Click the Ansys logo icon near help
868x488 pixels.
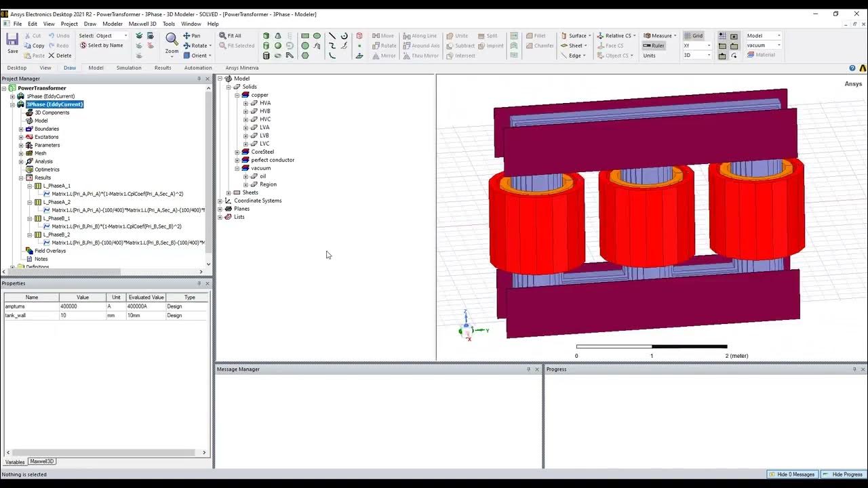pos(863,68)
